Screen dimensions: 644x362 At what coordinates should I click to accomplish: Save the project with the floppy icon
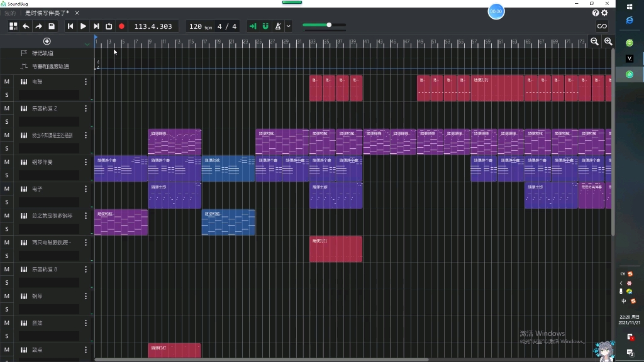click(52, 26)
